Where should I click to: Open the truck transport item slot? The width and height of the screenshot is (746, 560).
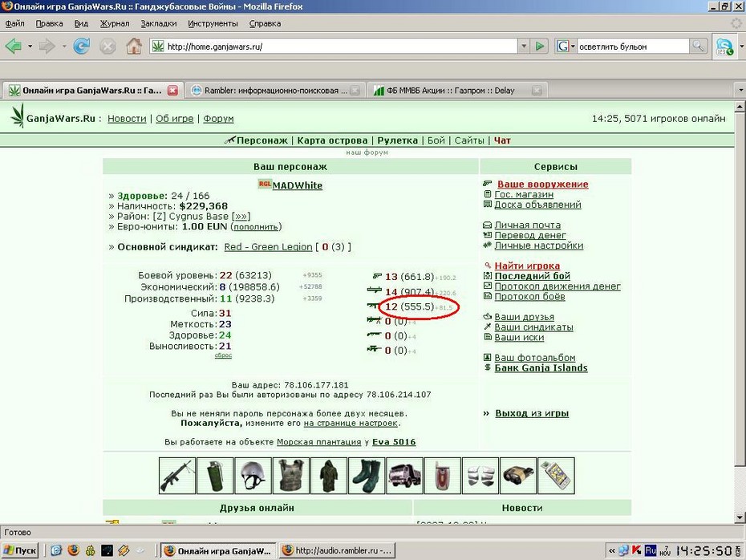click(x=404, y=476)
